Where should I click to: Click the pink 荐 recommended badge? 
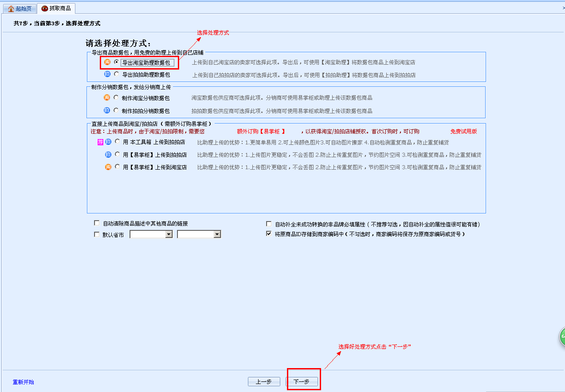point(100,142)
